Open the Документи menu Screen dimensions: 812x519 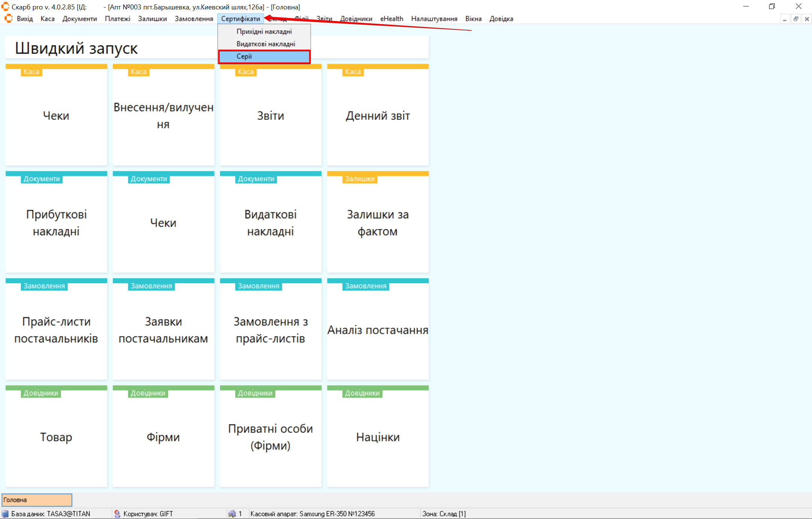click(x=79, y=19)
